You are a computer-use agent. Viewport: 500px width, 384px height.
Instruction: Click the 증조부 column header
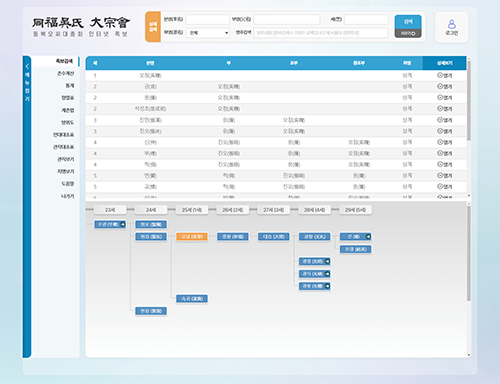pos(359,63)
